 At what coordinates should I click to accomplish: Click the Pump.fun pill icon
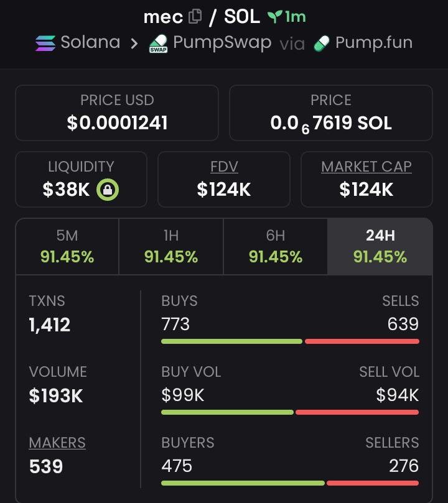pyautogui.click(x=321, y=44)
